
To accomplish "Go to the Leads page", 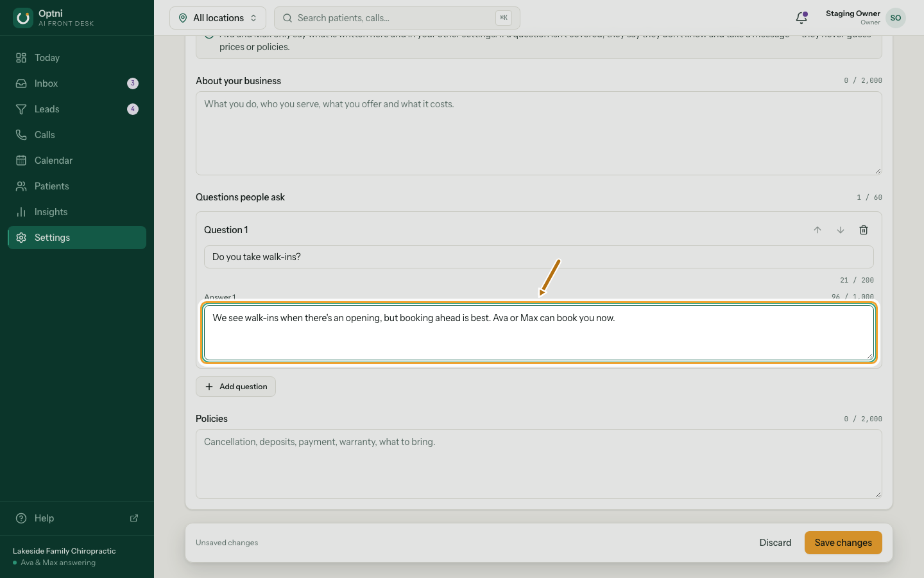I will [x=77, y=109].
